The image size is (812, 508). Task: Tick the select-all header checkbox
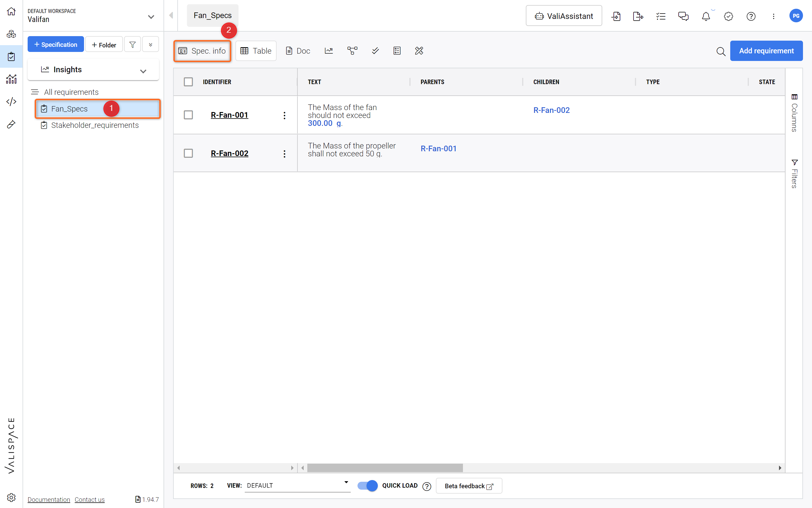(x=188, y=82)
